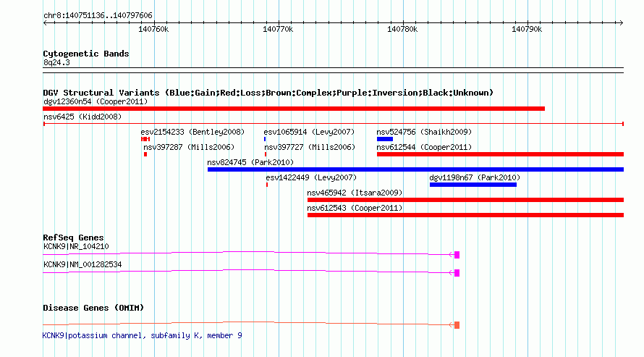Image resolution: width=644 pixels, height=357 pixels.
Task: Click the KCNK9|NR_104210 transcript label
Action: [x=76, y=246]
